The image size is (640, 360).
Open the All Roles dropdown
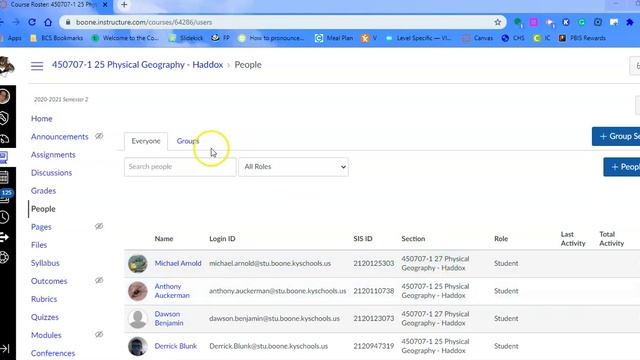[293, 167]
